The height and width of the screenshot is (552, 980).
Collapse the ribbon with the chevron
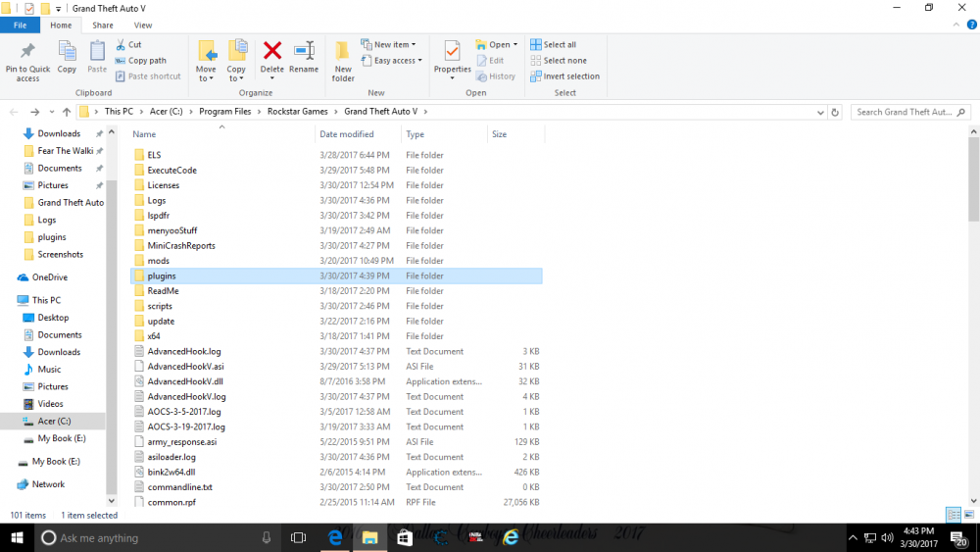click(955, 25)
